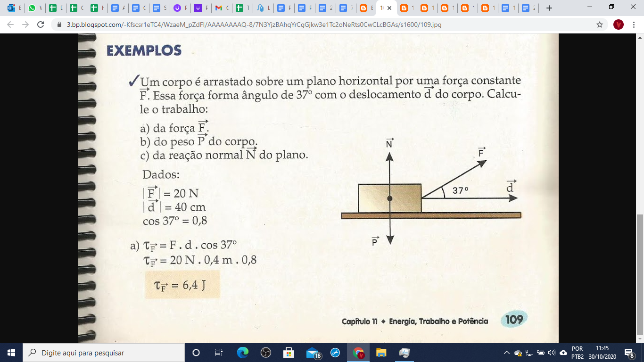Reload the current page
644x362 pixels.
41,25
